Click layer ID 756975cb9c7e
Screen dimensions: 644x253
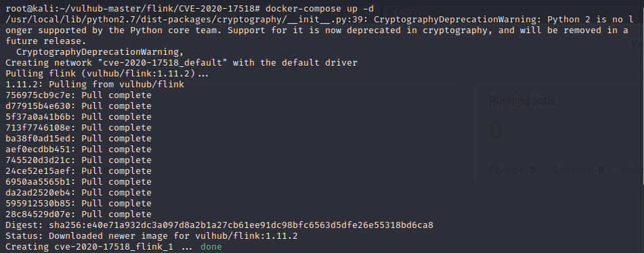[41, 95]
